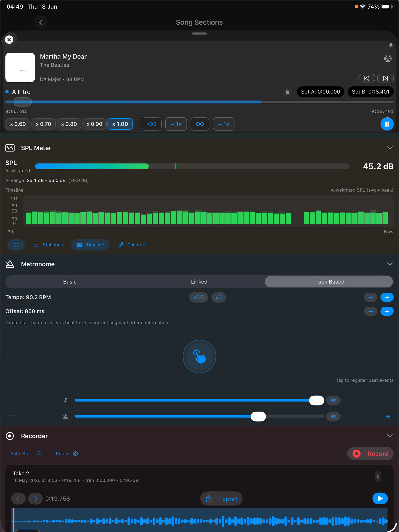
Task: Select Basic metronome mode
Action: point(70,282)
